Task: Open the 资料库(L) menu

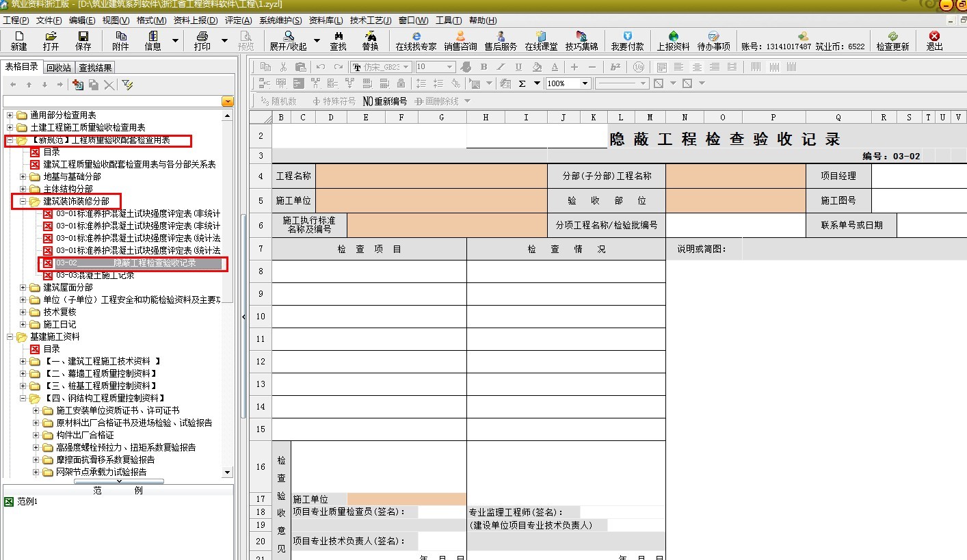Action: tap(326, 21)
